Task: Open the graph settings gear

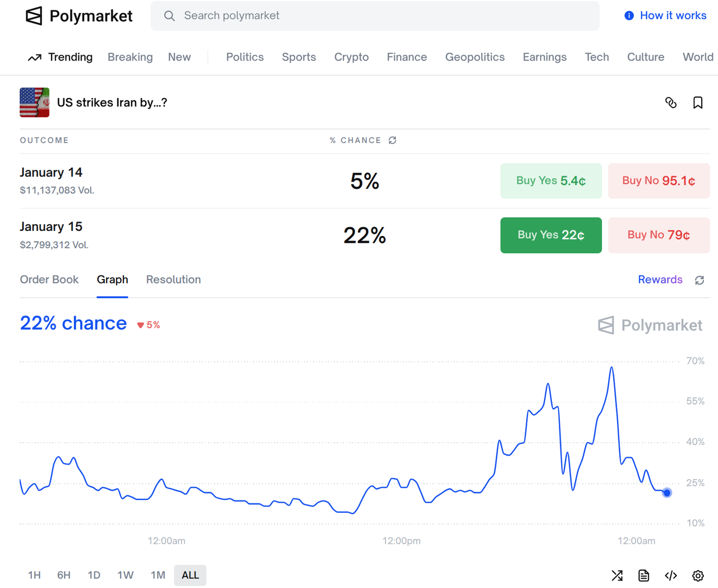Action: tap(698, 576)
